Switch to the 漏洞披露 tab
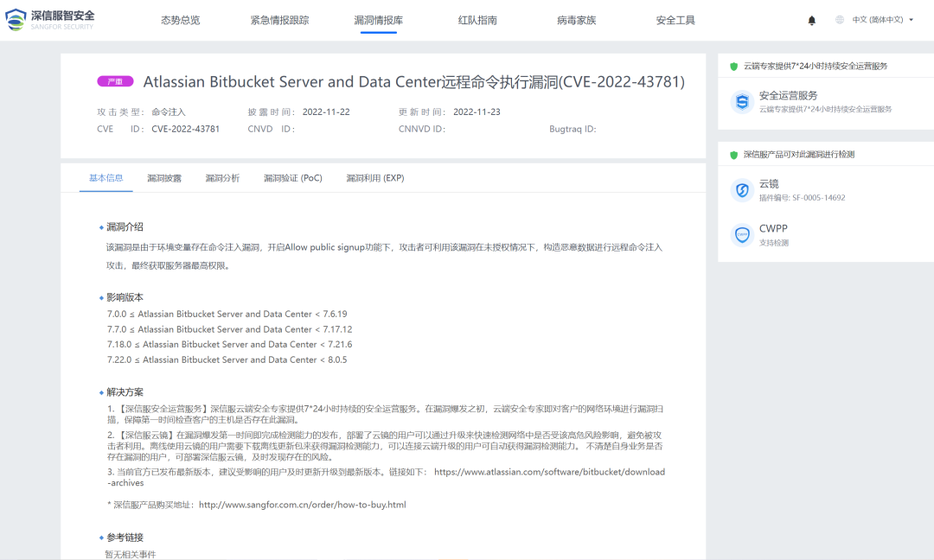Viewport: 934px width, 560px height. (164, 178)
